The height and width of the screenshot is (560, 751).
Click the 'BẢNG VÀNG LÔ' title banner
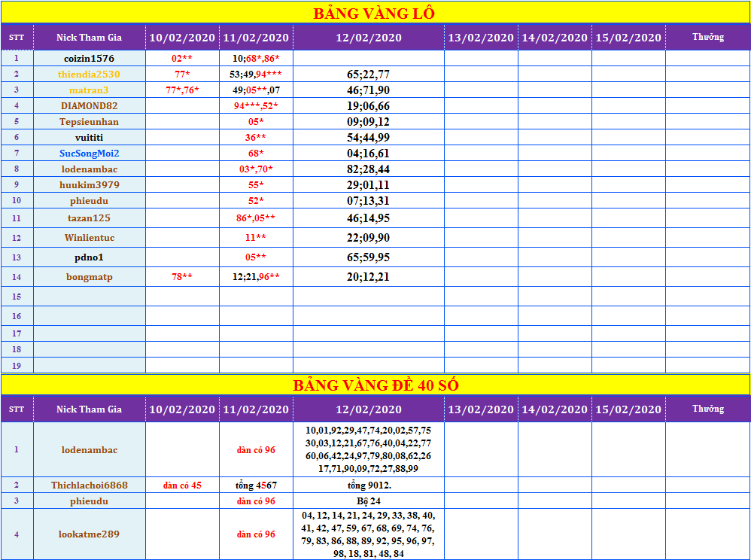tap(375, 13)
